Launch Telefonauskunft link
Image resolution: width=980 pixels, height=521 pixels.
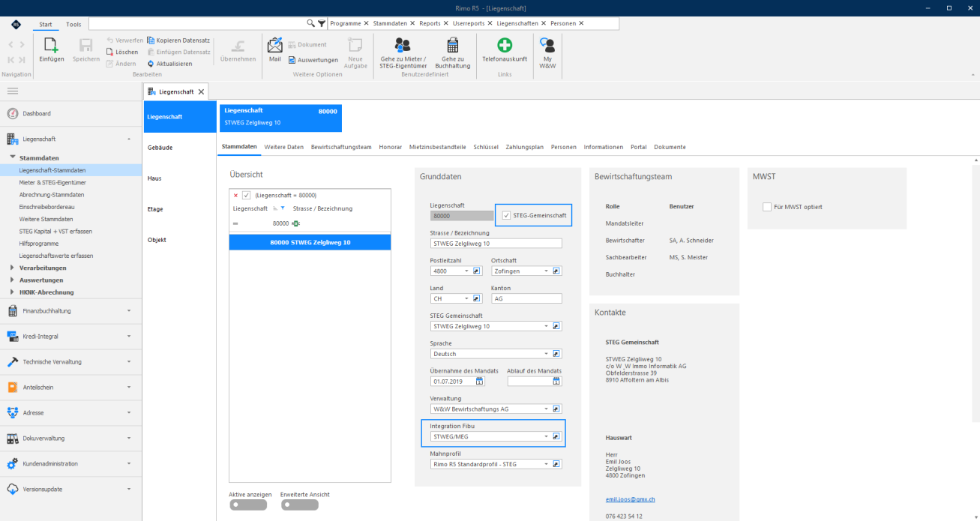click(x=505, y=50)
